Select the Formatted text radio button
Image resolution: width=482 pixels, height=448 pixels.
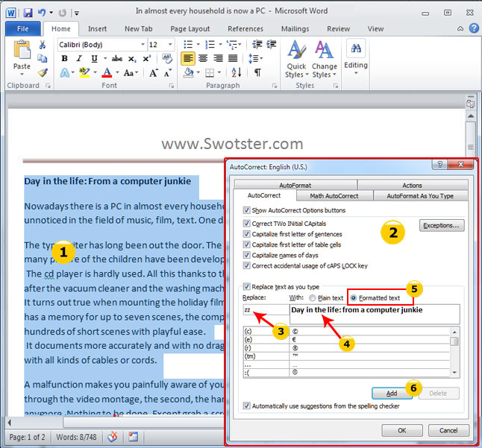354,298
